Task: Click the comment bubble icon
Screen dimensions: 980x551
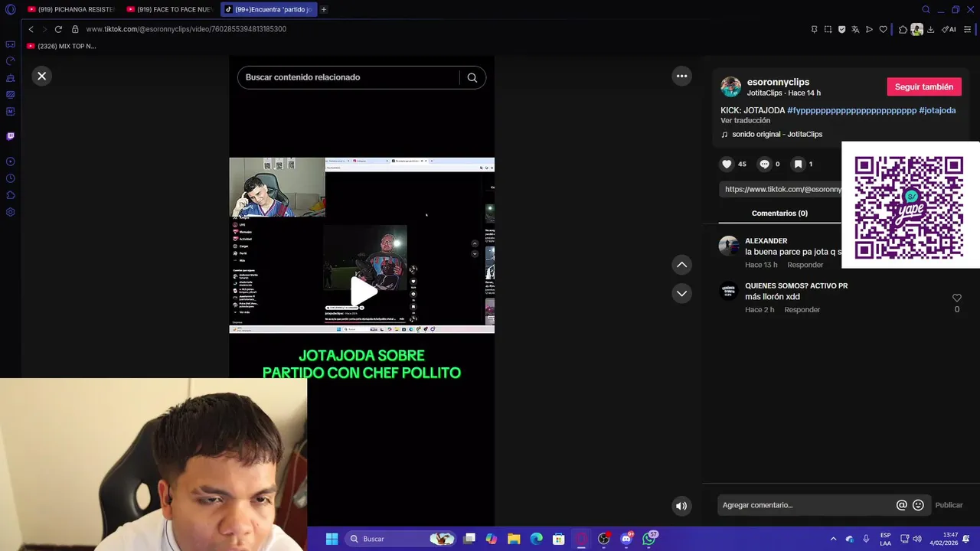Action: (x=764, y=164)
